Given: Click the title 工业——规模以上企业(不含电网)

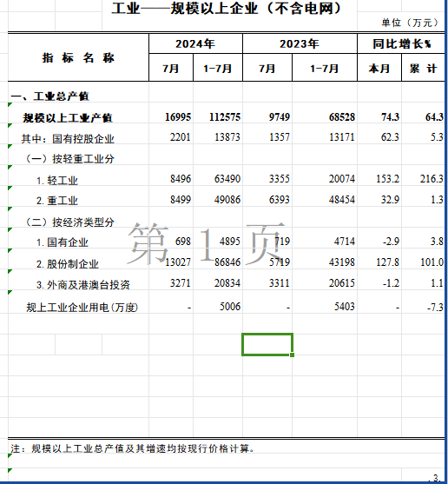Looking at the screenshot, I should coord(227,9).
